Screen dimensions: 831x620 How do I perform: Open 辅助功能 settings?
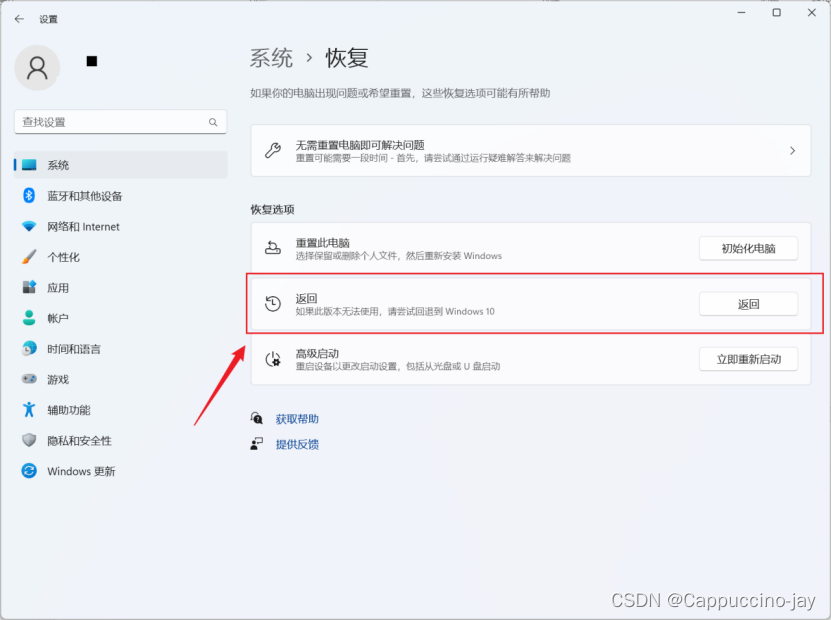pos(121,409)
